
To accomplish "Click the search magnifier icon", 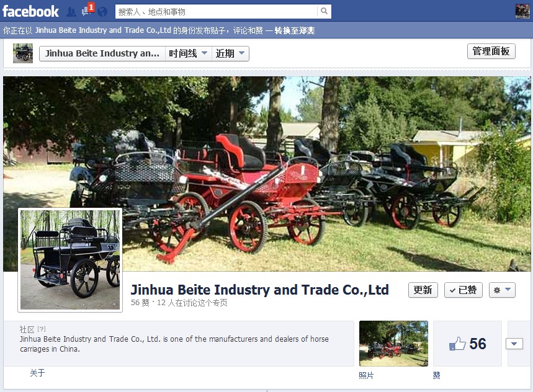I will click(x=324, y=11).
